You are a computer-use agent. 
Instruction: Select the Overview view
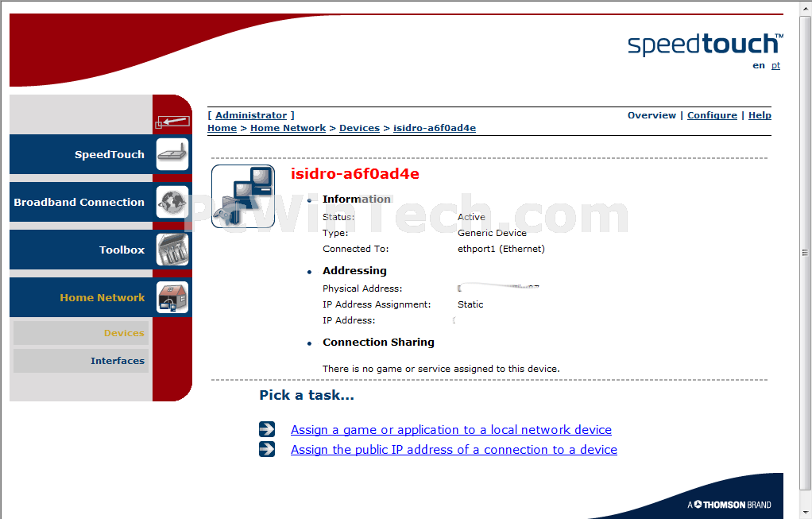[652, 115]
